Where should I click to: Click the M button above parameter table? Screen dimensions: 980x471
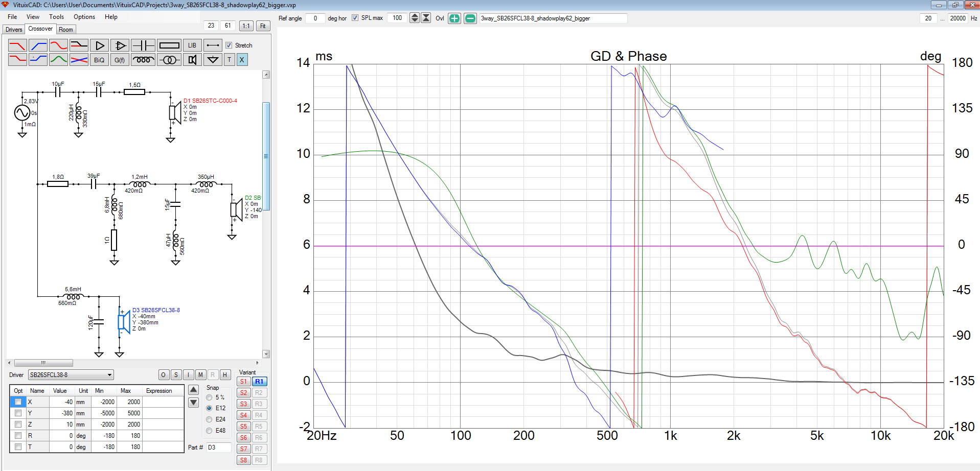tap(200, 375)
